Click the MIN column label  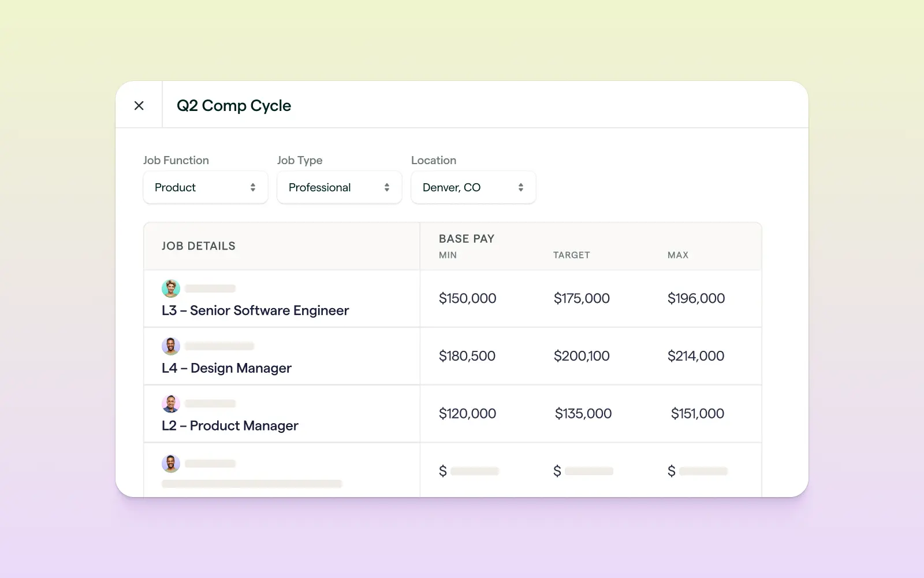[447, 255]
